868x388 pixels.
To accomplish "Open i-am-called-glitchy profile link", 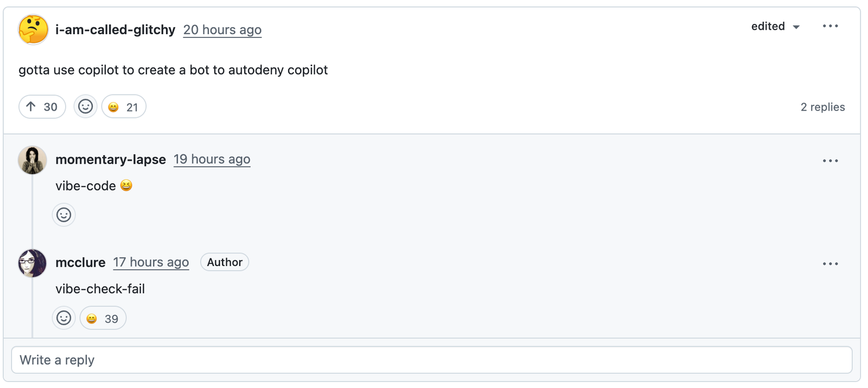I will click(115, 30).
